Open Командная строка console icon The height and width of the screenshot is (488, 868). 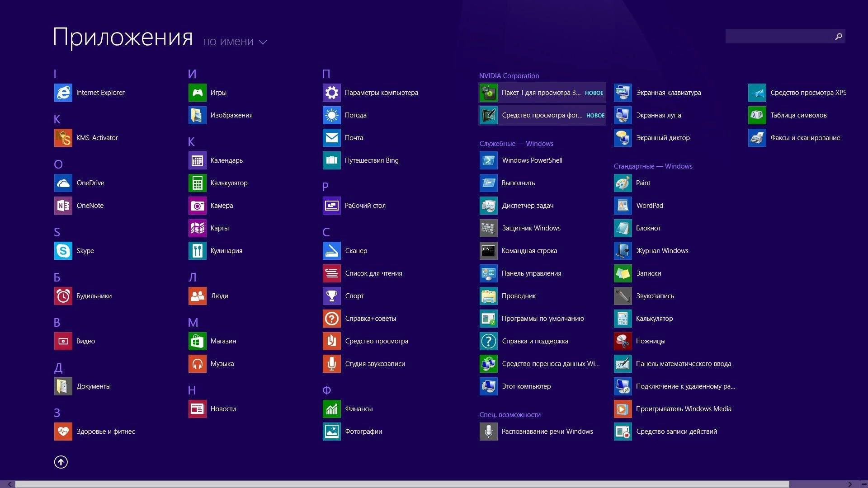[x=489, y=251]
